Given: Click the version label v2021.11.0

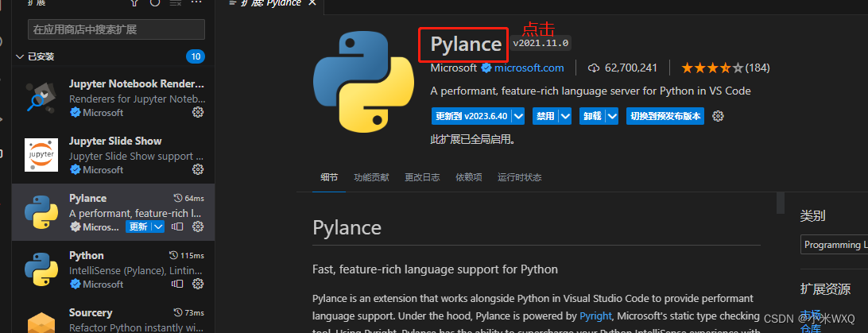Looking at the screenshot, I should coord(541,43).
